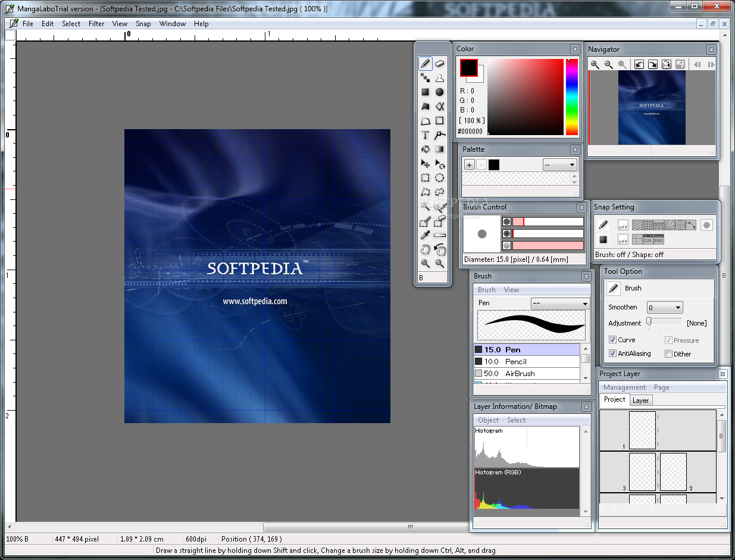
Task: Open the Page menu in Project Layer
Action: tap(662, 387)
